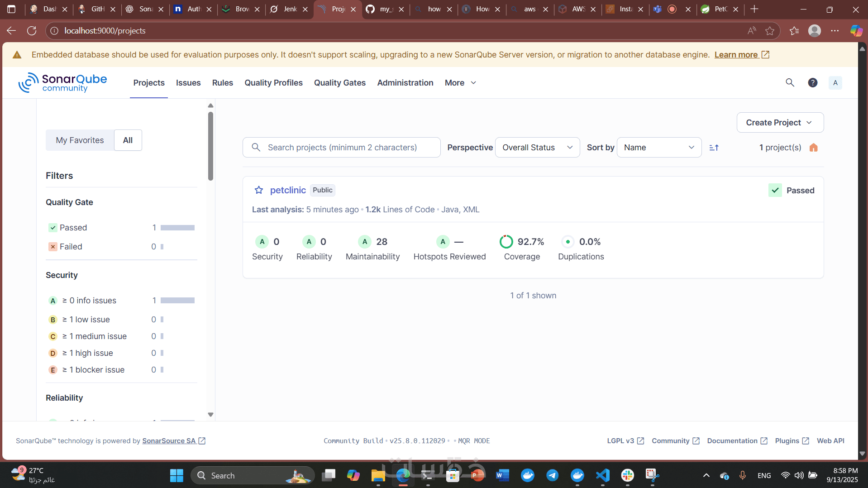Switch to the Jenkins browser tab

click(x=289, y=9)
